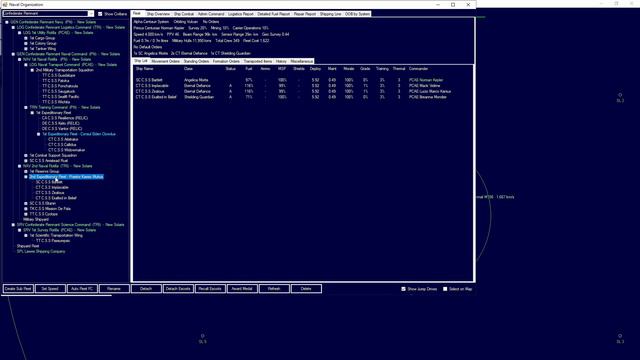Select Shipyard Fleet in the tree
Viewport: 640px width, 360px height.
tap(28, 246)
